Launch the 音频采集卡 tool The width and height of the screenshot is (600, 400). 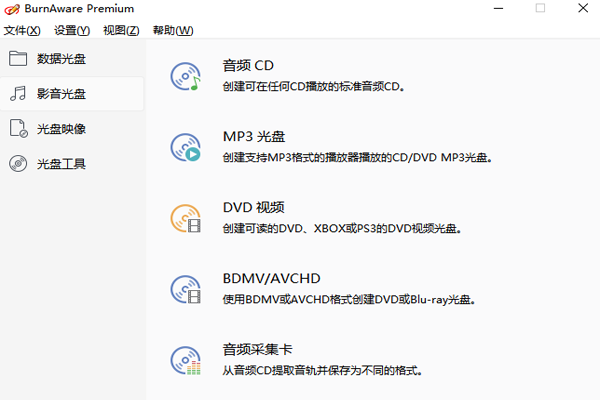click(257, 349)
